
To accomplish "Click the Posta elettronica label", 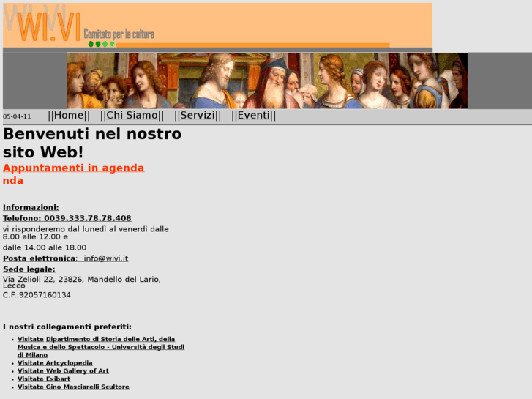I will point(40,258).
